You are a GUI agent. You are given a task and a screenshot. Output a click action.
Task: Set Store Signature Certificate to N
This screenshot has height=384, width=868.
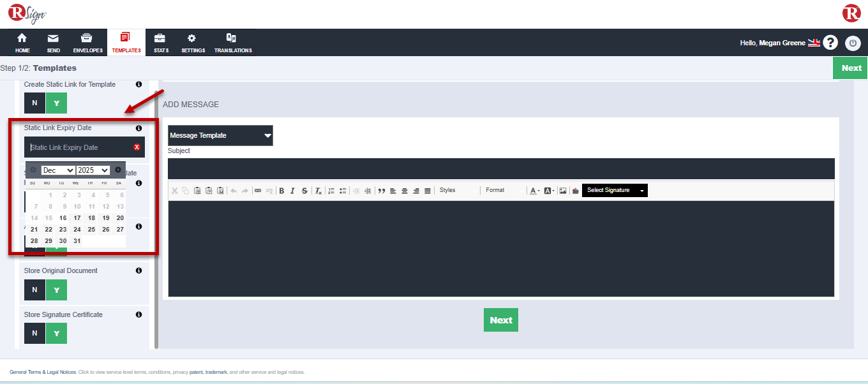click(x=34, y=334)
